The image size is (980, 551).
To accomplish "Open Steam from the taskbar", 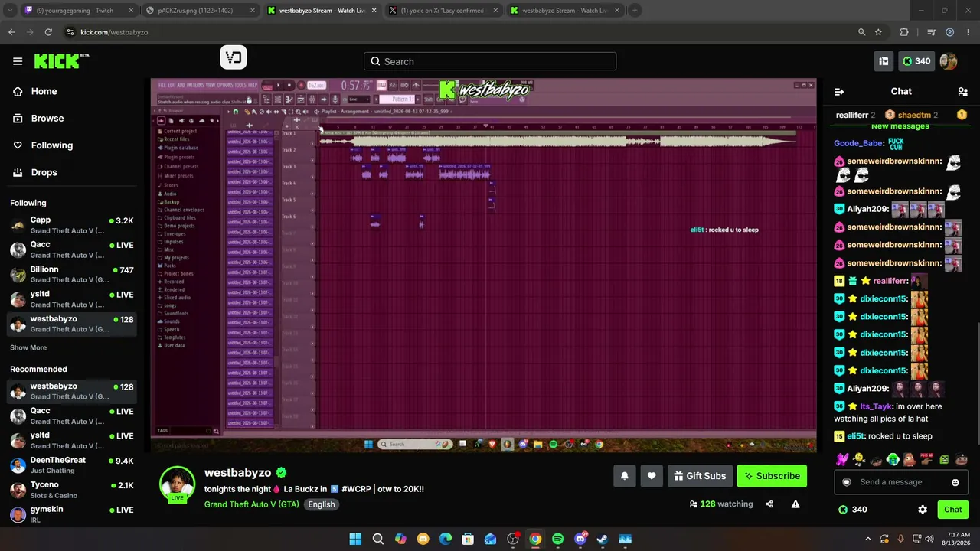I will [603, 539].
